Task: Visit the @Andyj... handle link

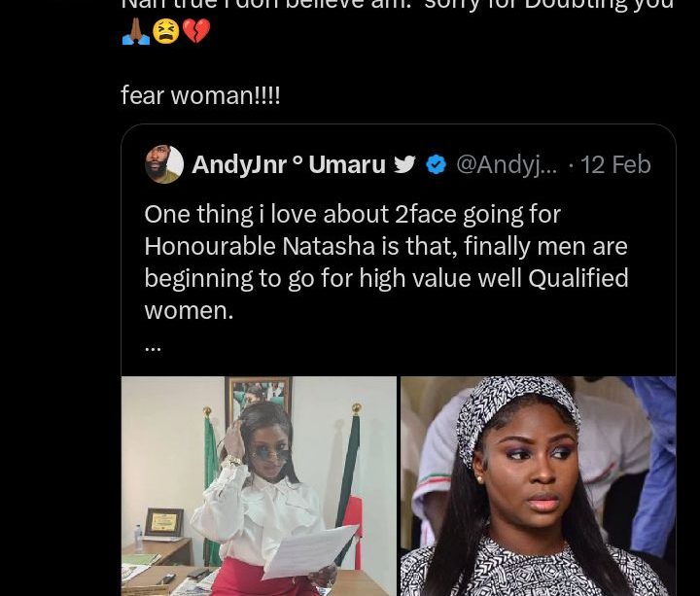Action: (507, 165)
